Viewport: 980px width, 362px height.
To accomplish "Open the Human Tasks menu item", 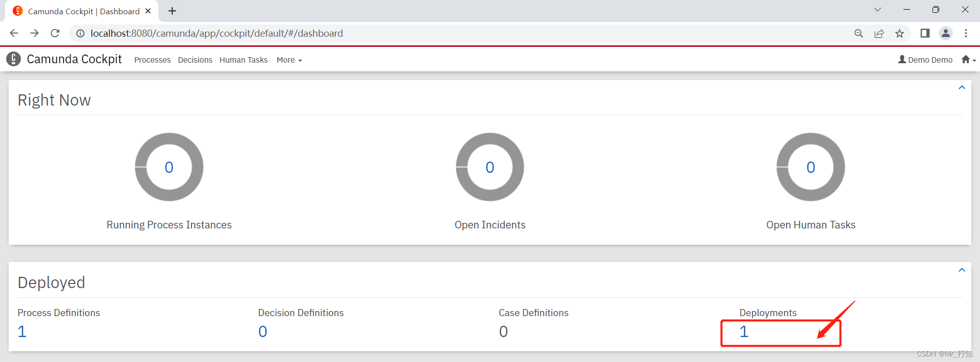I will pyautogui.click(x=243, y=60).
